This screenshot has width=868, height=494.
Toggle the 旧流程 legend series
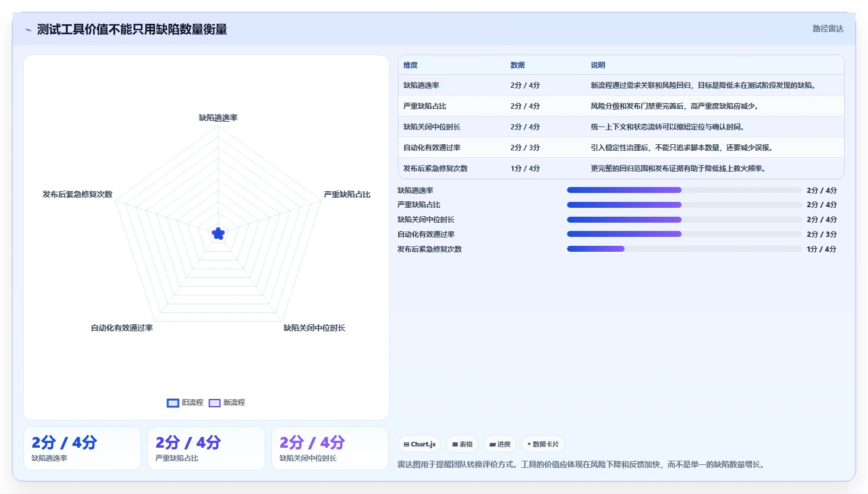point(185,403)
